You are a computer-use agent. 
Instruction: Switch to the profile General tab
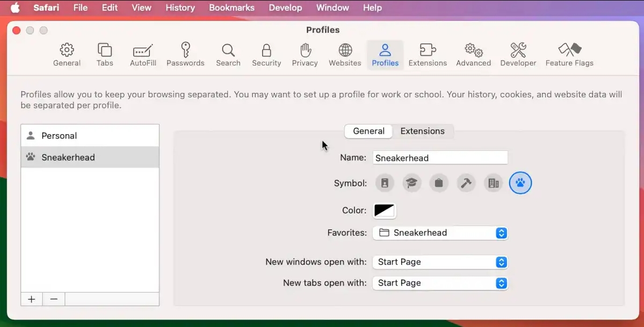coord(368,131)
